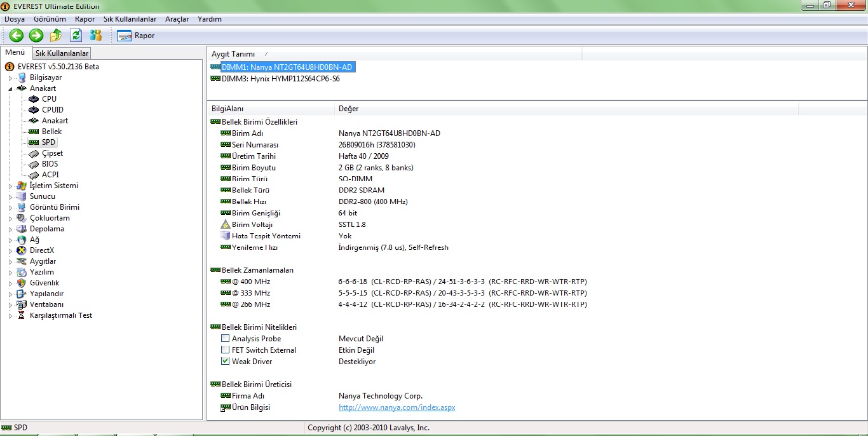Switch to the Sık Kullanılanlar side tab
The image size is (868, 436).
[62, 53]
